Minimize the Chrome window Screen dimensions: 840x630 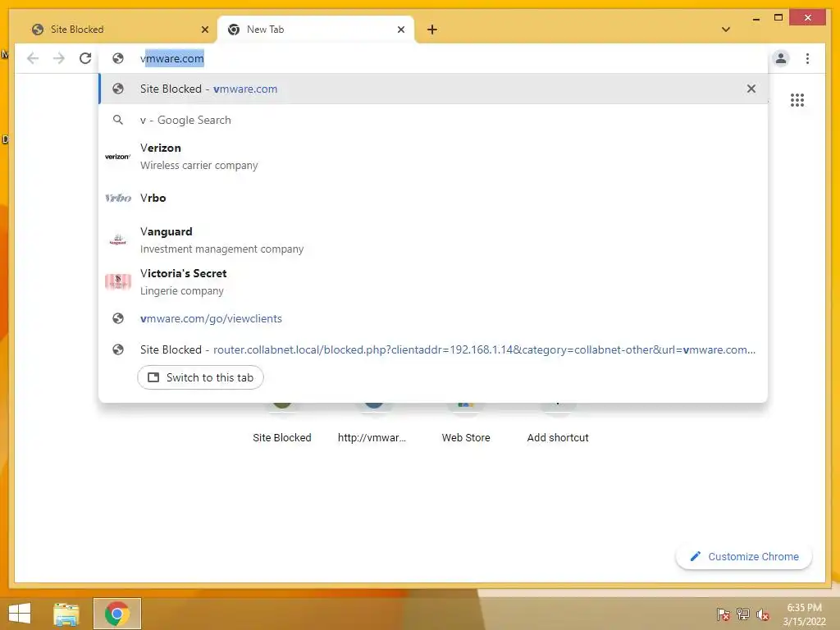pos(756,19)
